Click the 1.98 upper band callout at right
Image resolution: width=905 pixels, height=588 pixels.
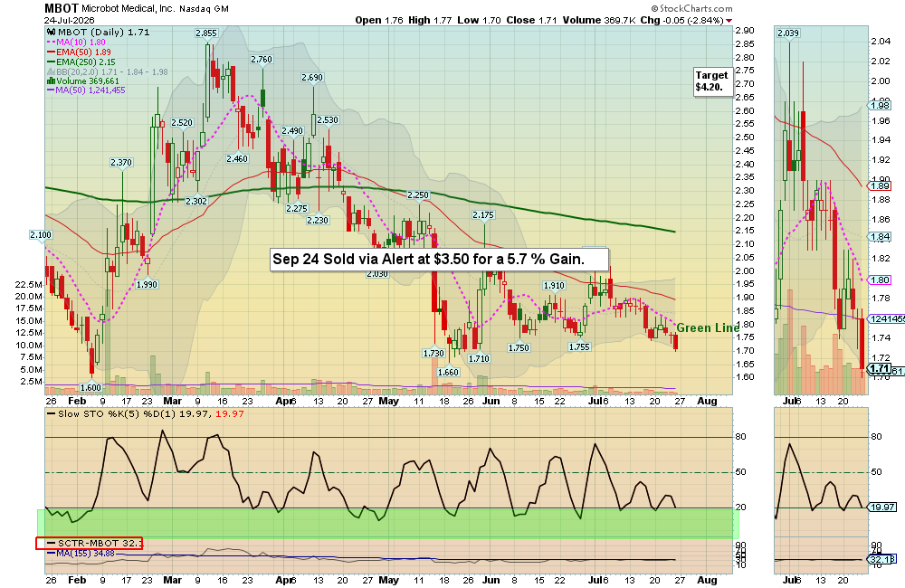[x=880, y=106]
